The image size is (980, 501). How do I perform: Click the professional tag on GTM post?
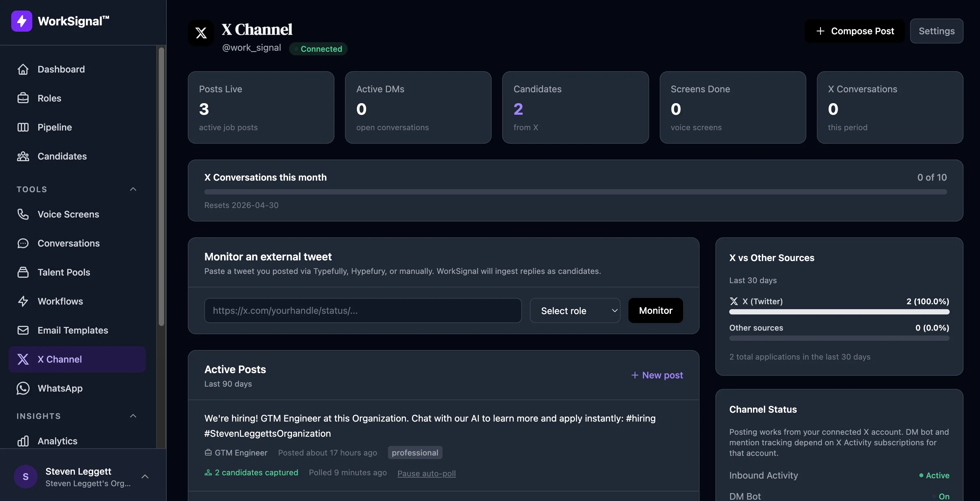[x=415, y=452]
